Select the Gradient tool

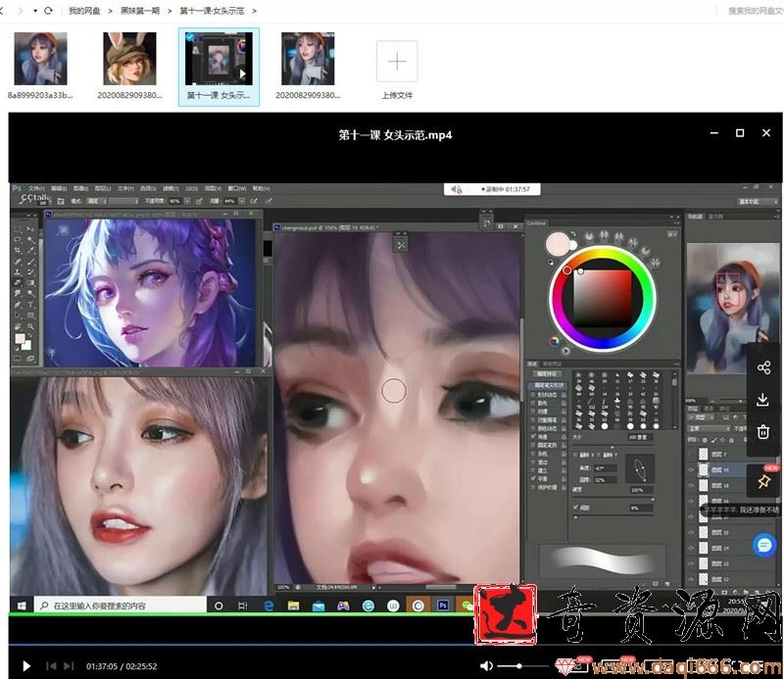point(31,283)
